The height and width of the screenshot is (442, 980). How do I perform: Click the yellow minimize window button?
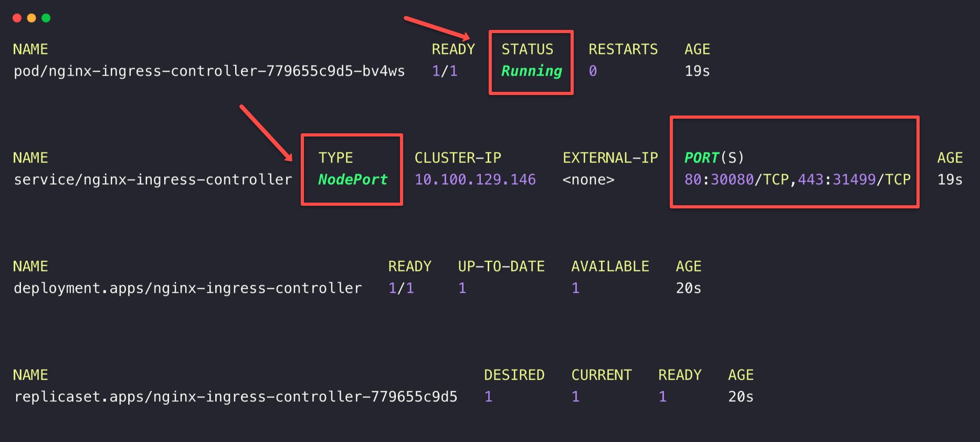coord(31,18)
